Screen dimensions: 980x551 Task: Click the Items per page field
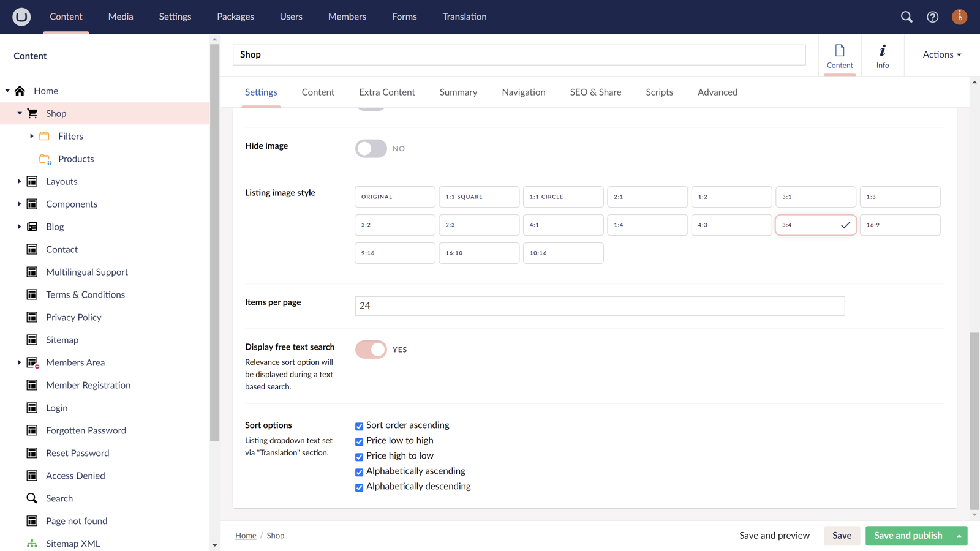(600, 305)
